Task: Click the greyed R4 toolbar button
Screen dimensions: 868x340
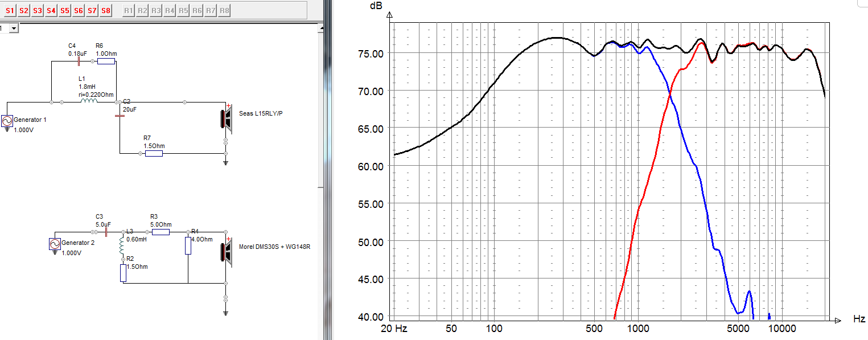Action: point(170,10)
